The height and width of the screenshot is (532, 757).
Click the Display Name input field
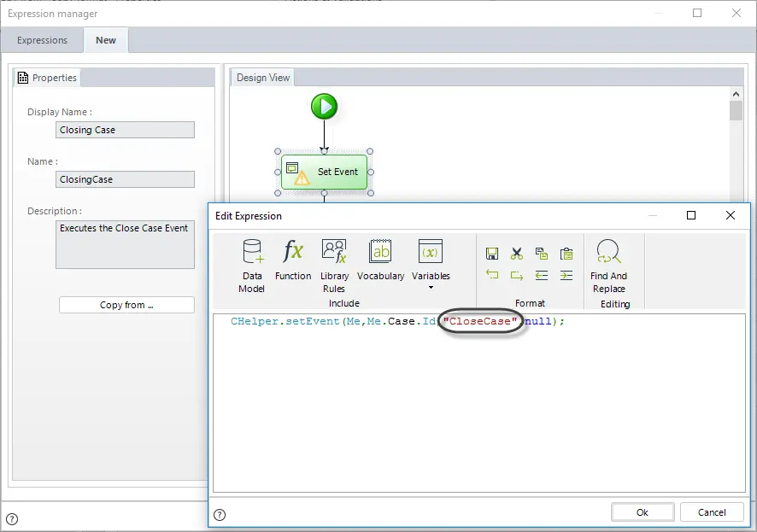(125, 130)
